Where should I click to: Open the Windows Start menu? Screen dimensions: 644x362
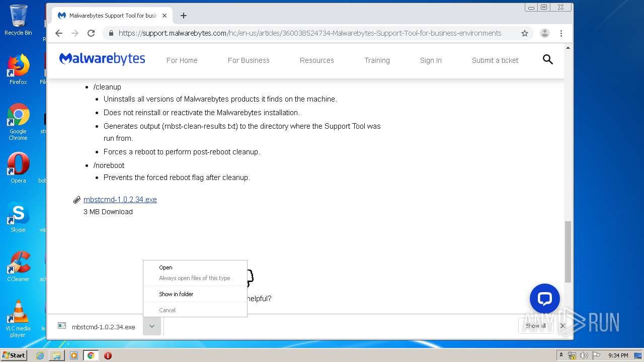(x=14, y=355)
